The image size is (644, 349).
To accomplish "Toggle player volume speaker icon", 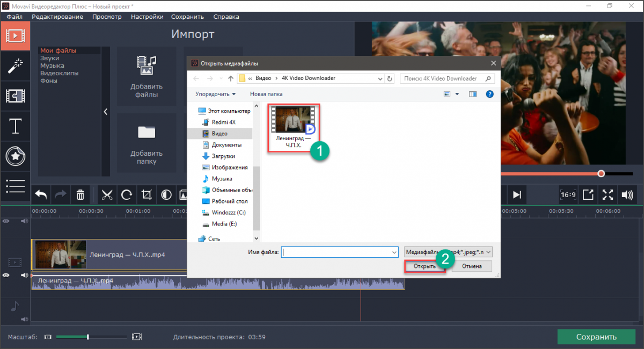I will [627, 194].
